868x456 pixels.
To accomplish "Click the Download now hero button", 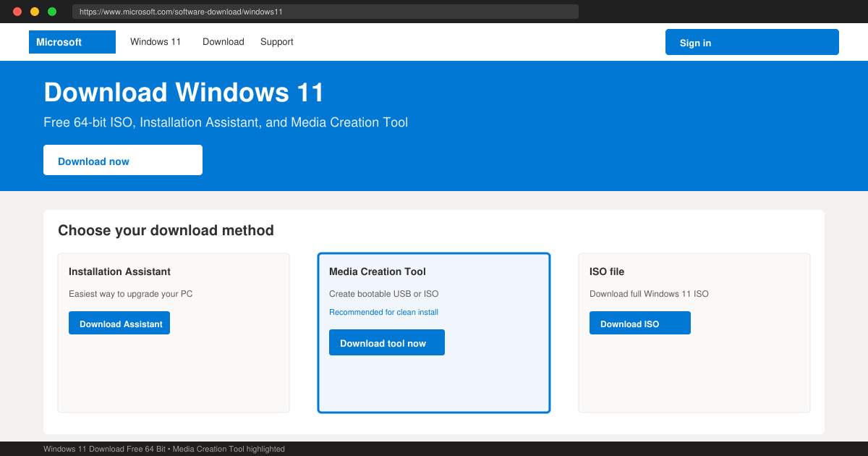I will click(123, 160).
